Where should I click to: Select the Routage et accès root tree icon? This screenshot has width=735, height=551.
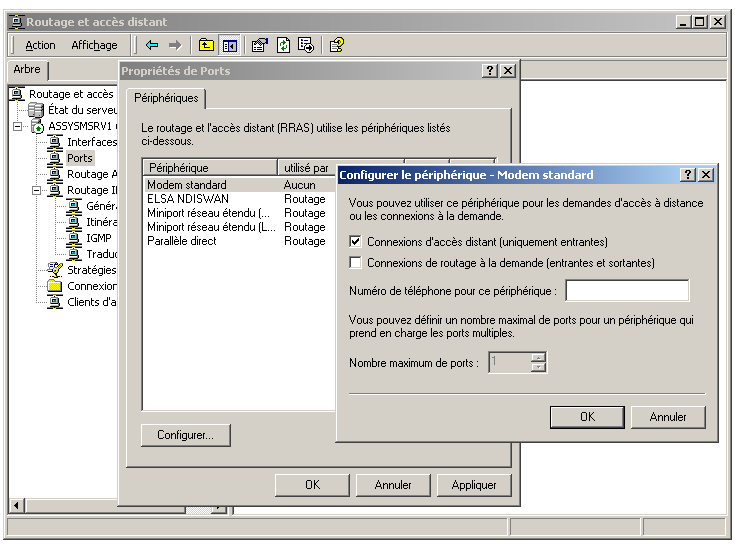(17, 94)
